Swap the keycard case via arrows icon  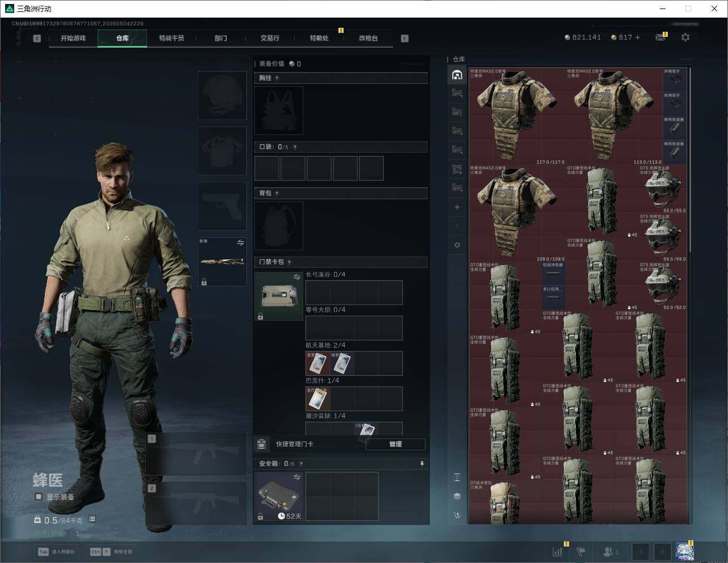[x=296, y=277]
